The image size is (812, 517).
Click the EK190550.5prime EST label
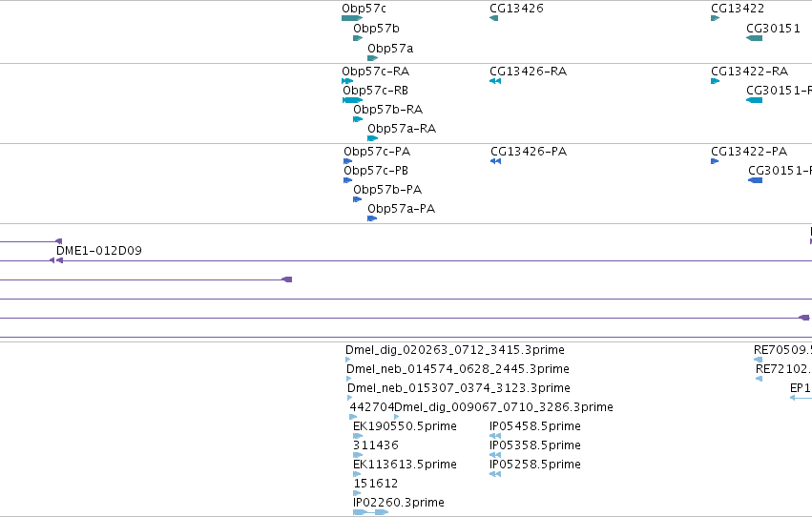click(405, 426)
